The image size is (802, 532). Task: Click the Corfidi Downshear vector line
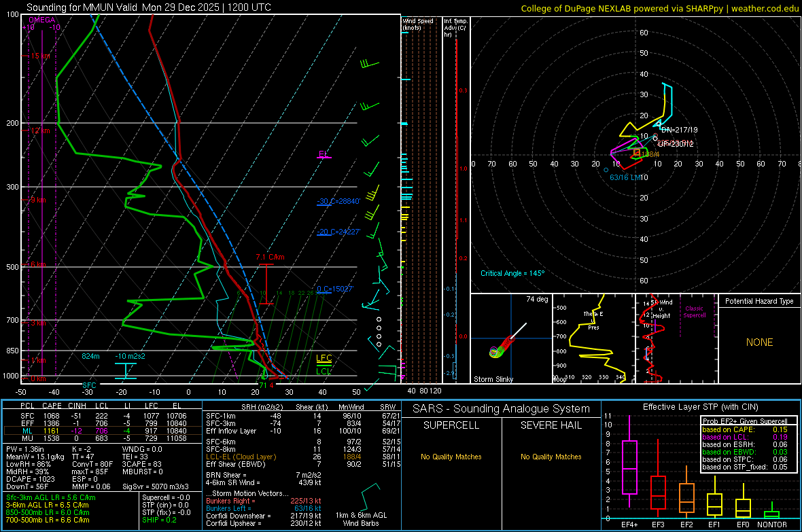tap(263, 516)
